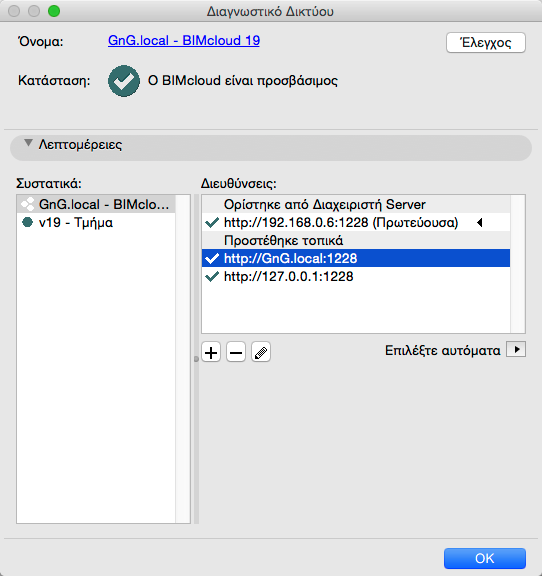Toggle checkmark for http://GnG.local:1228 address
This screenshot has width=542, height=576.
tap(212, 258)
